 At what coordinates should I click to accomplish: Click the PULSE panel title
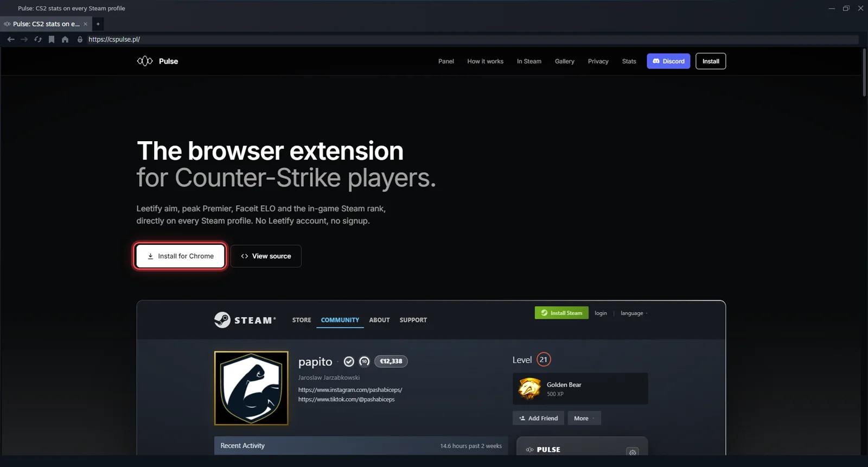(548, 450)
